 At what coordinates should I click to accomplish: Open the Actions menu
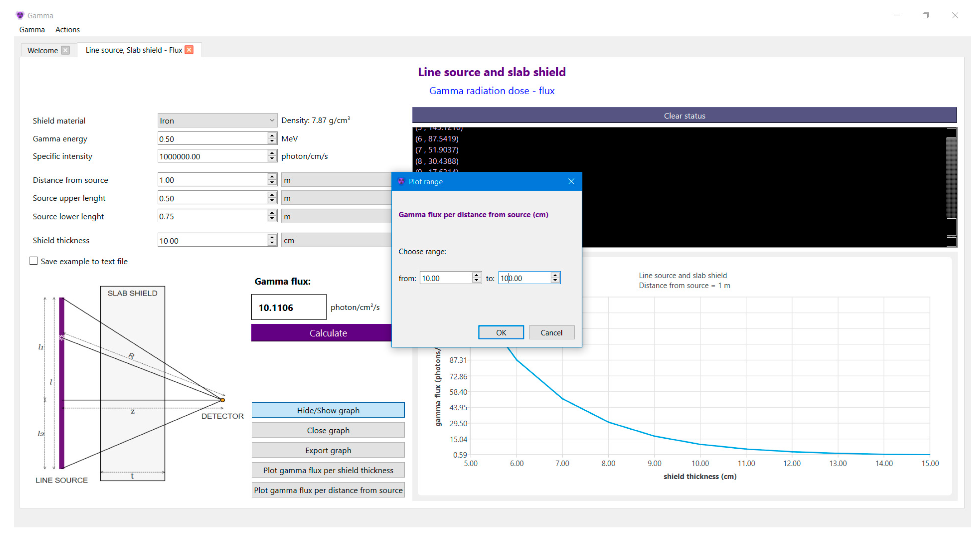(x=67, y=30)
